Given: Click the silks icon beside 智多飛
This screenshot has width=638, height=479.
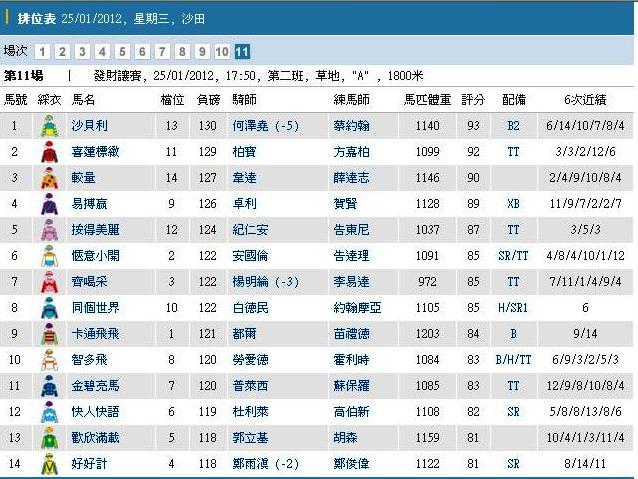Looking at the screenshot, I should (x=48, y=360).
